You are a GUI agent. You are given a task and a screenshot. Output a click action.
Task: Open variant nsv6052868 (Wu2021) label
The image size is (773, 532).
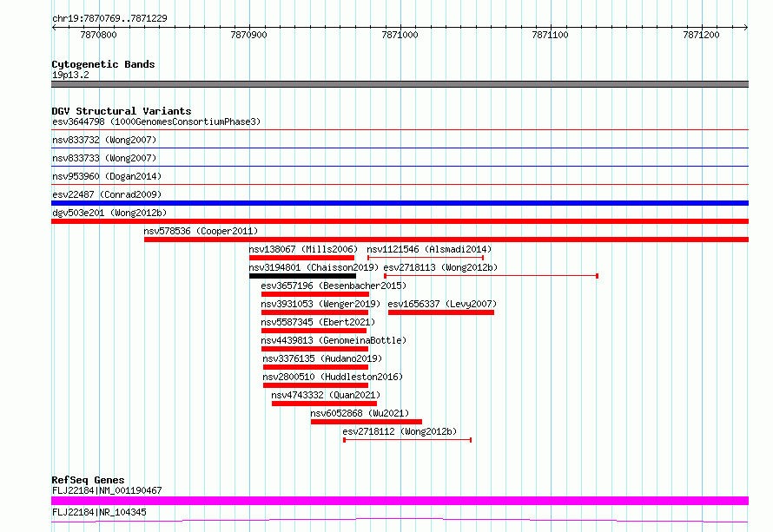click(360, 413)
